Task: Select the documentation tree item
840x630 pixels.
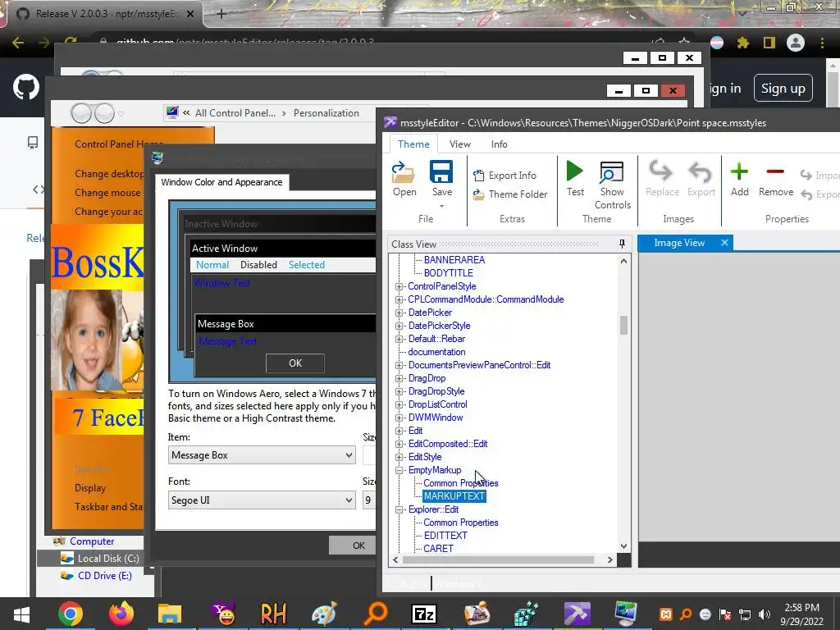Action: (x=436, y=352)
